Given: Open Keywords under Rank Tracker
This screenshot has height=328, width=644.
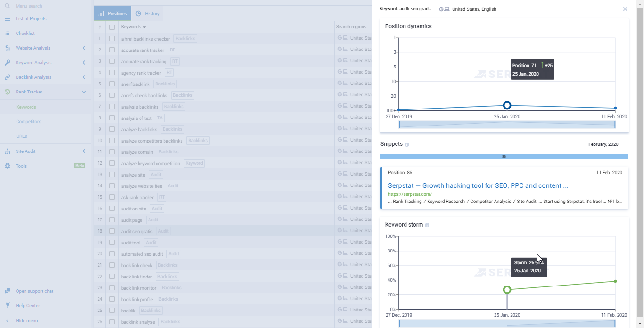Looking at the screenshot, I should click(26, 107).
